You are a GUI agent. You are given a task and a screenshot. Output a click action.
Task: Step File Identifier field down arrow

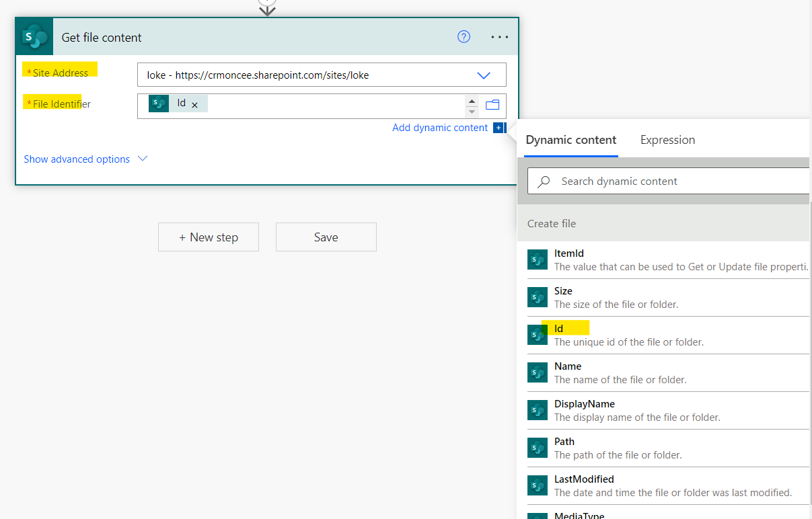coord(472,111)
